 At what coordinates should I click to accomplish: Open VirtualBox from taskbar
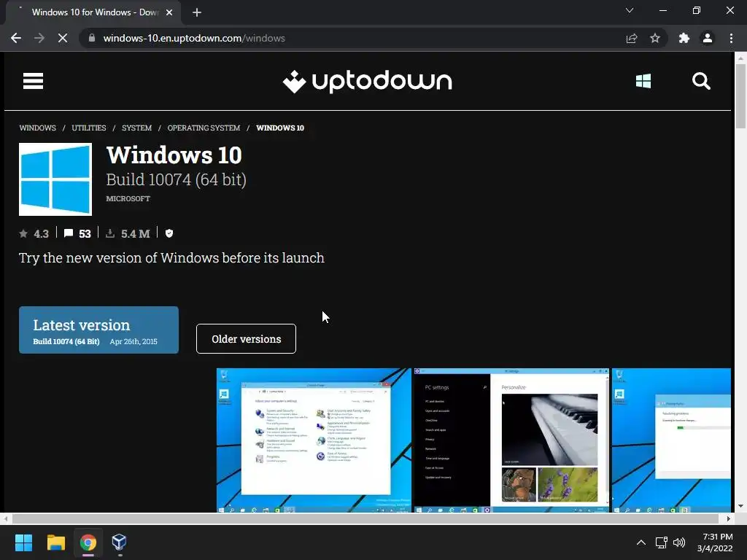119,542
